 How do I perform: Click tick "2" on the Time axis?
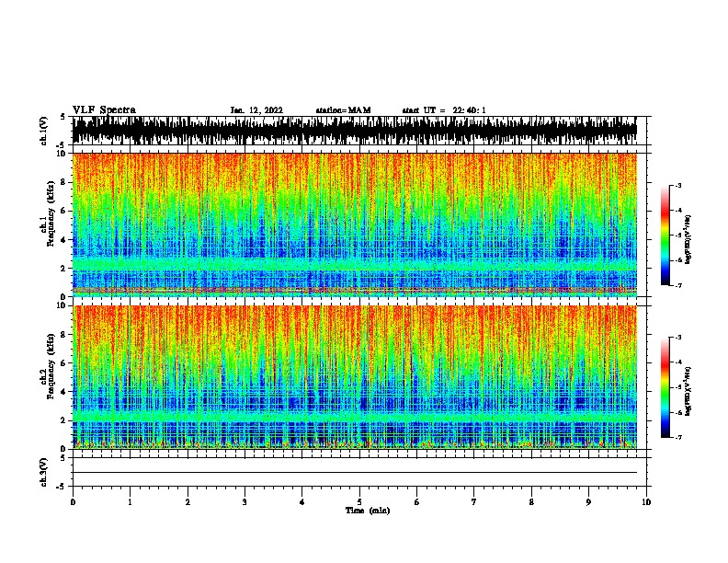[188, 502]
